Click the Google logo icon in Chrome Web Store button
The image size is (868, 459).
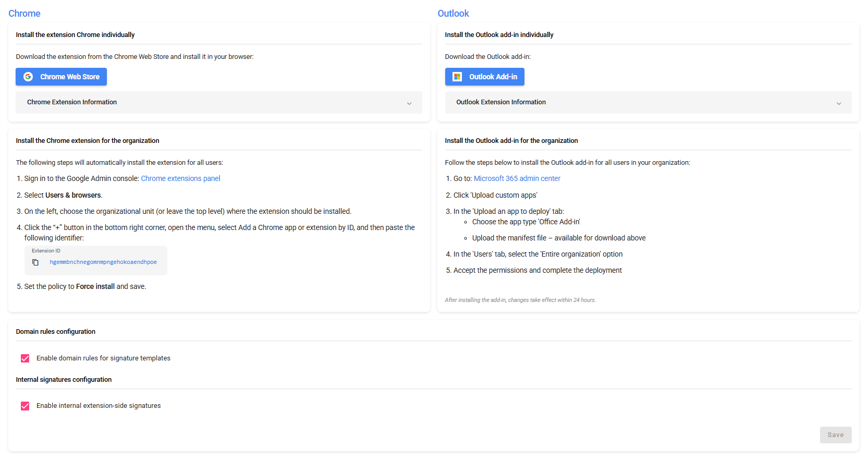[28, 77]
